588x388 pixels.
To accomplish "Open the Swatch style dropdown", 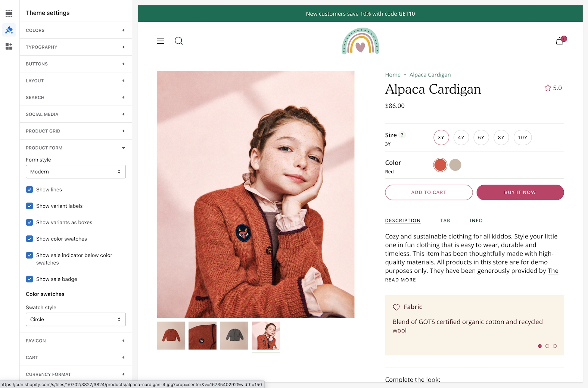I will (76, 319).
